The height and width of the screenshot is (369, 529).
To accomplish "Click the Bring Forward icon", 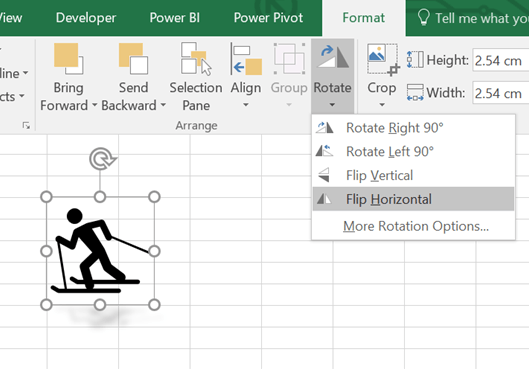I will click(68, 59).
